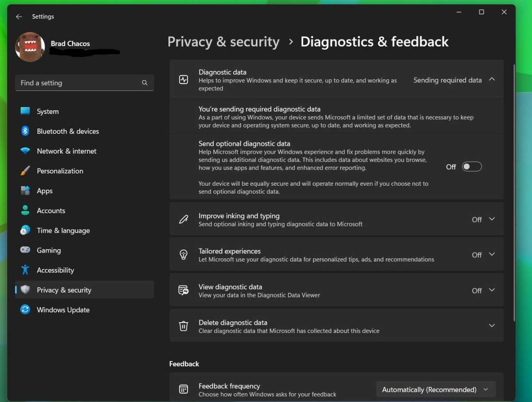Click the Tailored experiences lightbulb icon
Viewport: 532px width, 402px height.
(x=184, y=254)
